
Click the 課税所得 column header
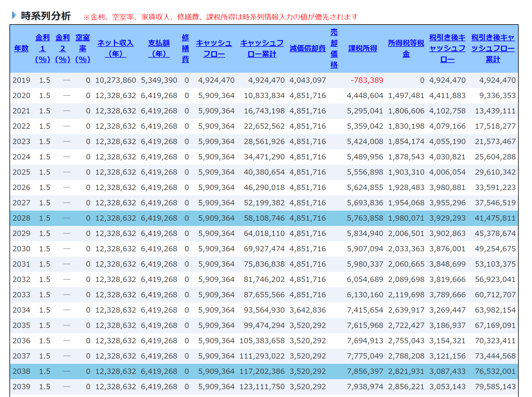363,48
